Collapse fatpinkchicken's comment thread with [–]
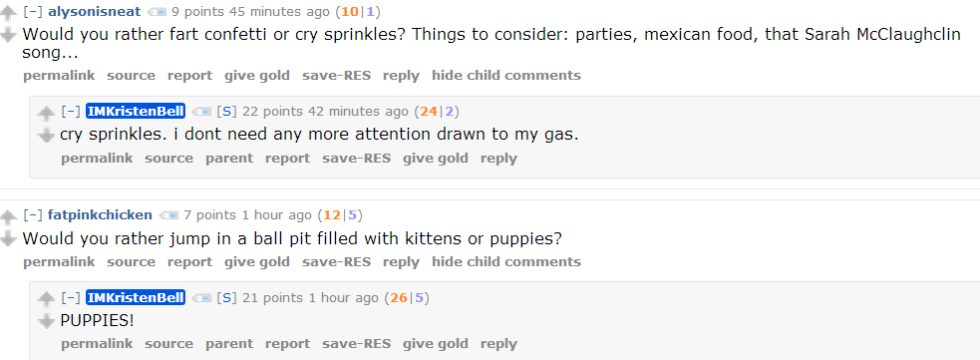This screenshot has height=360, width=980. 33,215
